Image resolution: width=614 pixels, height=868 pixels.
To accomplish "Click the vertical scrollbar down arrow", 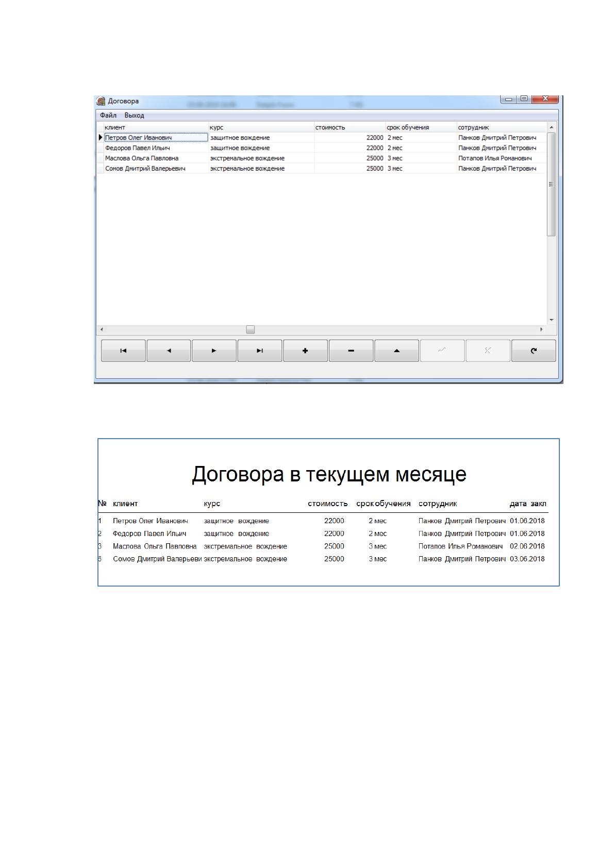I will point(551,320).
